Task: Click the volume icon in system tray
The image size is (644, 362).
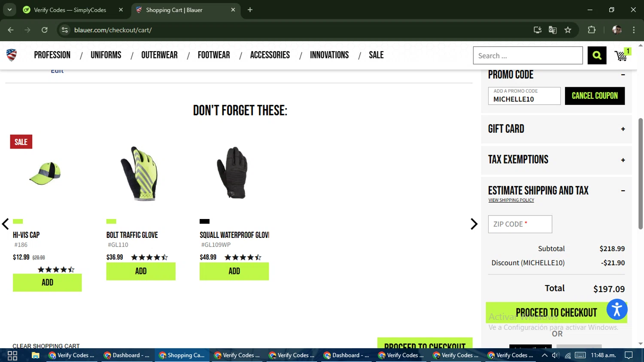Action: point(556,355)
